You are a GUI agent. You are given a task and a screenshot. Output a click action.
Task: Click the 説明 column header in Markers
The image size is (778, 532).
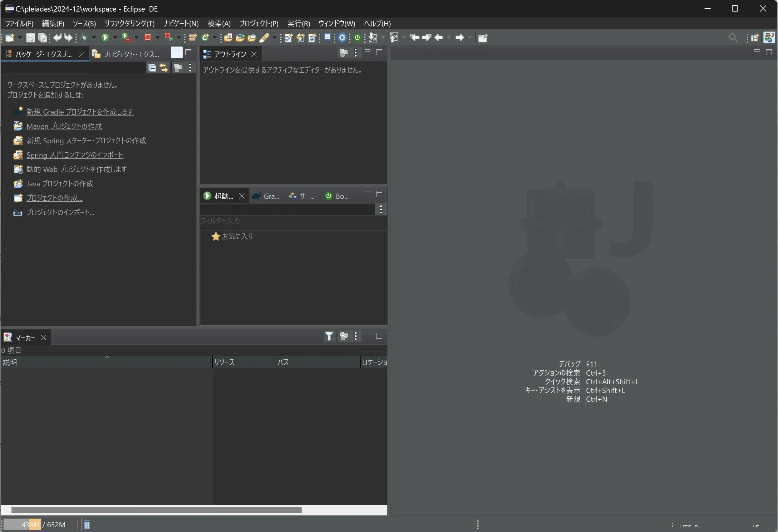click(106, 362)
